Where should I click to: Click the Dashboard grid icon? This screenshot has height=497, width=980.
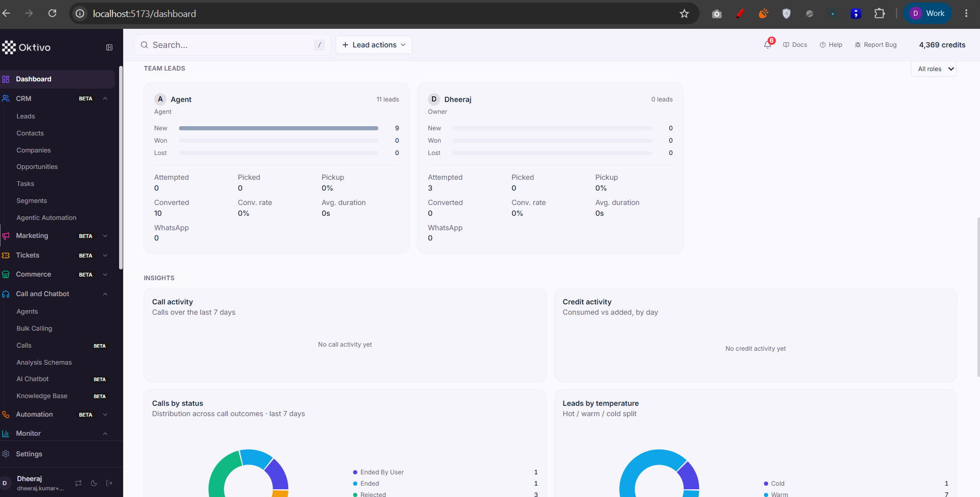[6, 79]
